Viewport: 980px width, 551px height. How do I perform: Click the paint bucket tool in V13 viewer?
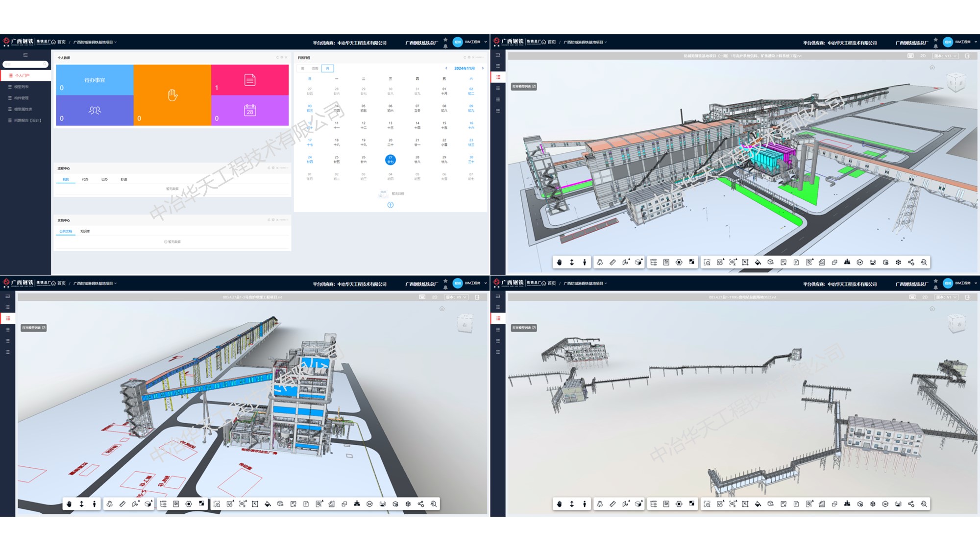click(758, 263)
